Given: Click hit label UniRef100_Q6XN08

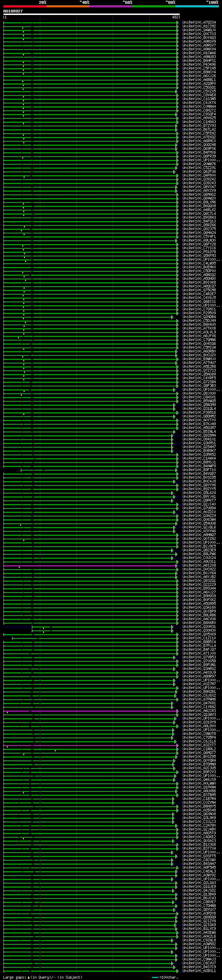Looking at the screenshot, I should tap(199, 814).
